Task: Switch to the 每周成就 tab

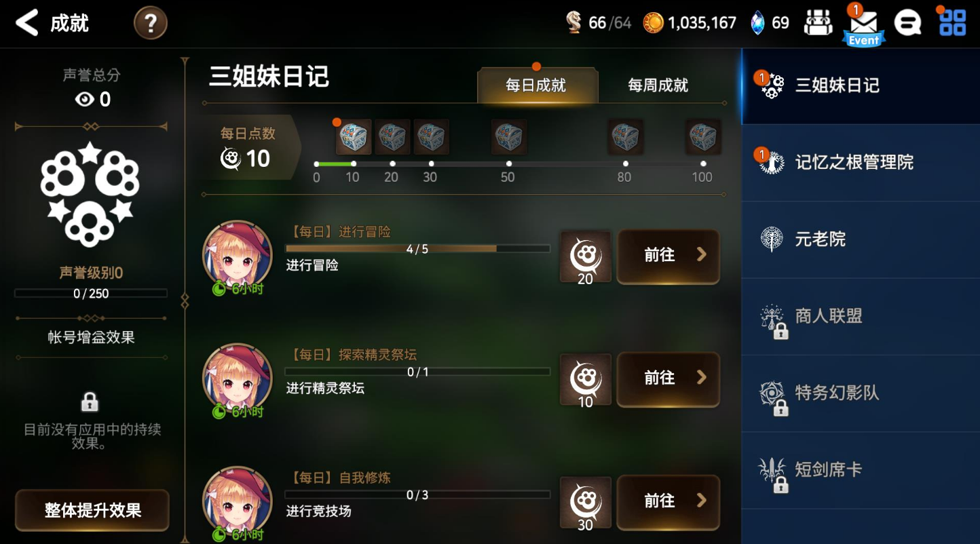Action: [658, 85]
